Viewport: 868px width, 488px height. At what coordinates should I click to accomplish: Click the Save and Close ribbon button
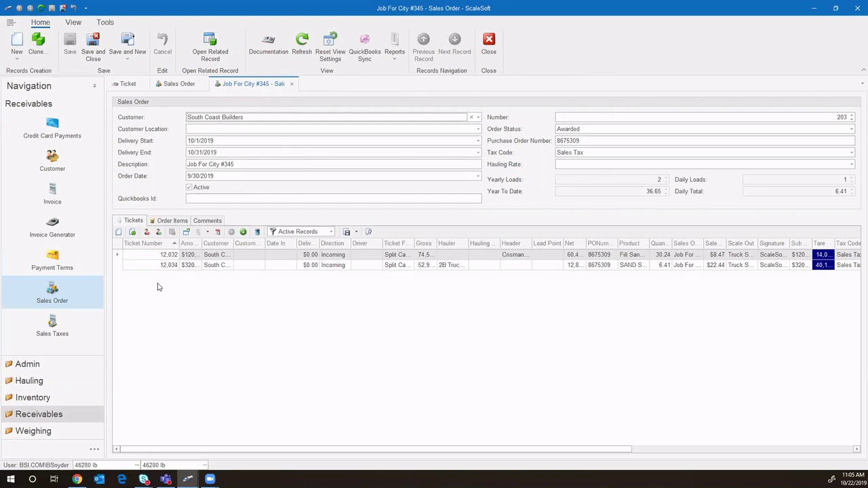point(94,47)
